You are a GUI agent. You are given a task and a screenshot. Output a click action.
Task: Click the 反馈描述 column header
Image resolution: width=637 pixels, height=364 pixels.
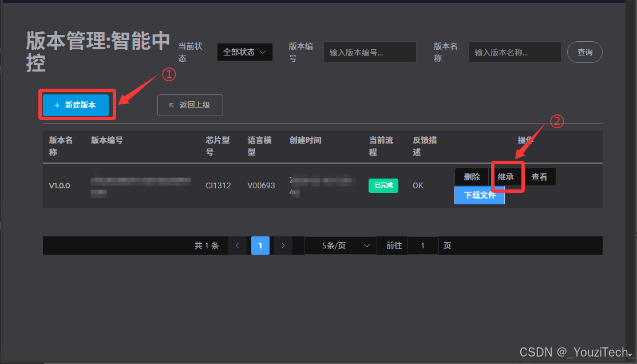(425, 146)
